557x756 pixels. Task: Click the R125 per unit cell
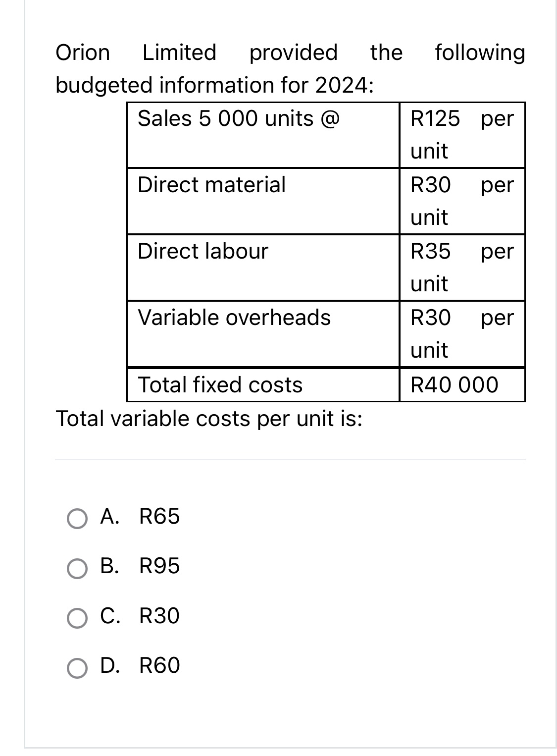pos(461,135)
